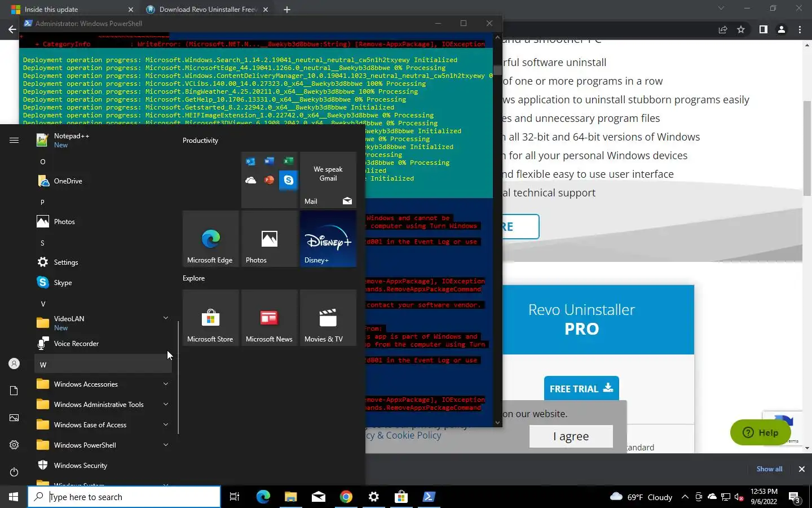Click Show all downloads link
812x508 pixels.
point(769,469)
